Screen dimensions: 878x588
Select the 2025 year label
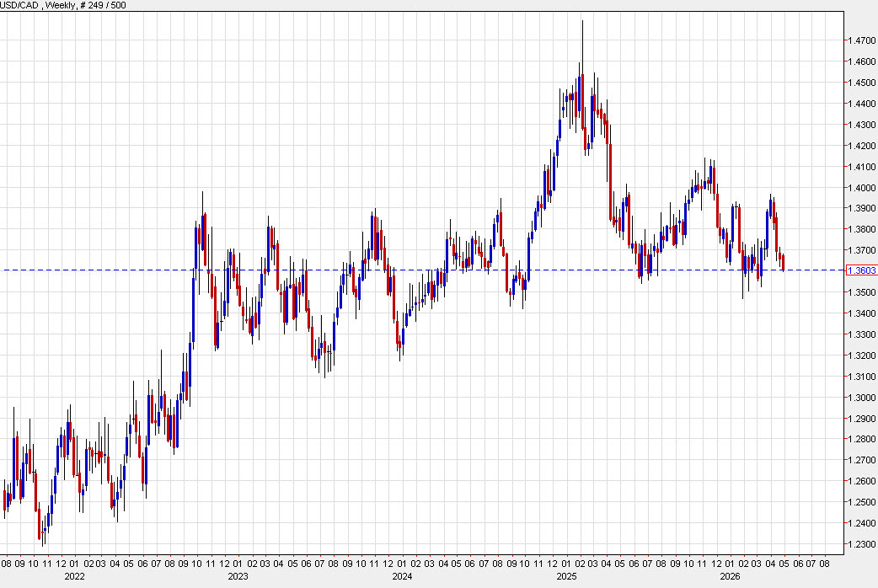pos(565,578)
